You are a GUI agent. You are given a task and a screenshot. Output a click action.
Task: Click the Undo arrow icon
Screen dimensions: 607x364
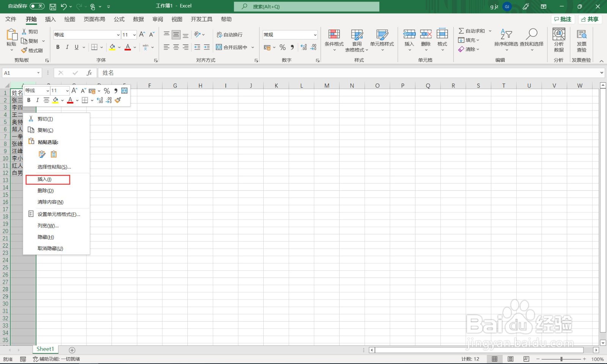point(63,6)
